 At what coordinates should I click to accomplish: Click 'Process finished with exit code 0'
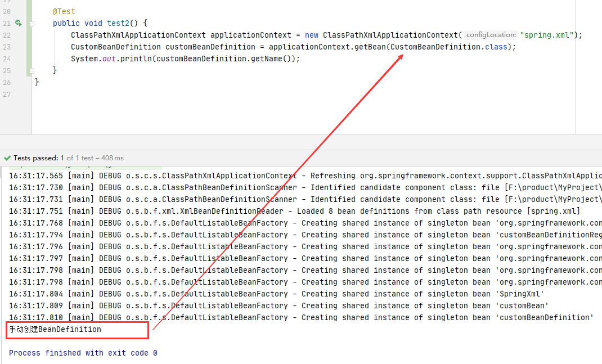(83, 353)
